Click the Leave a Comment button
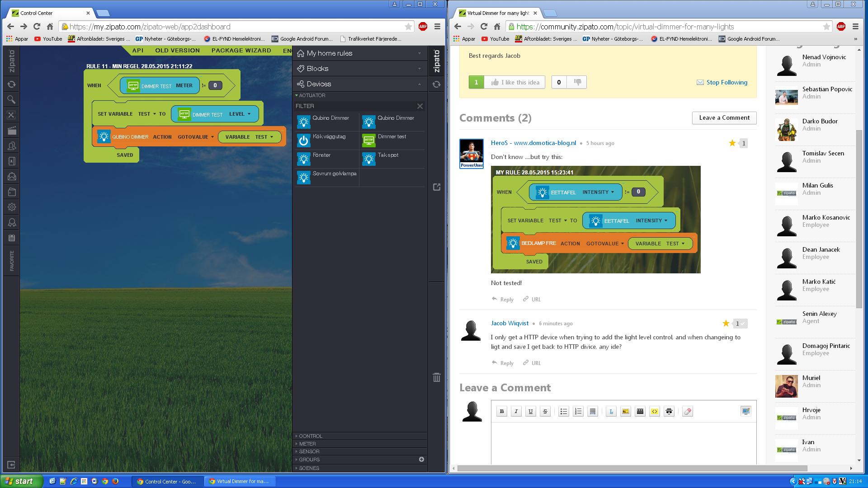The image size is (868, 488). click(x=724, y=117)
